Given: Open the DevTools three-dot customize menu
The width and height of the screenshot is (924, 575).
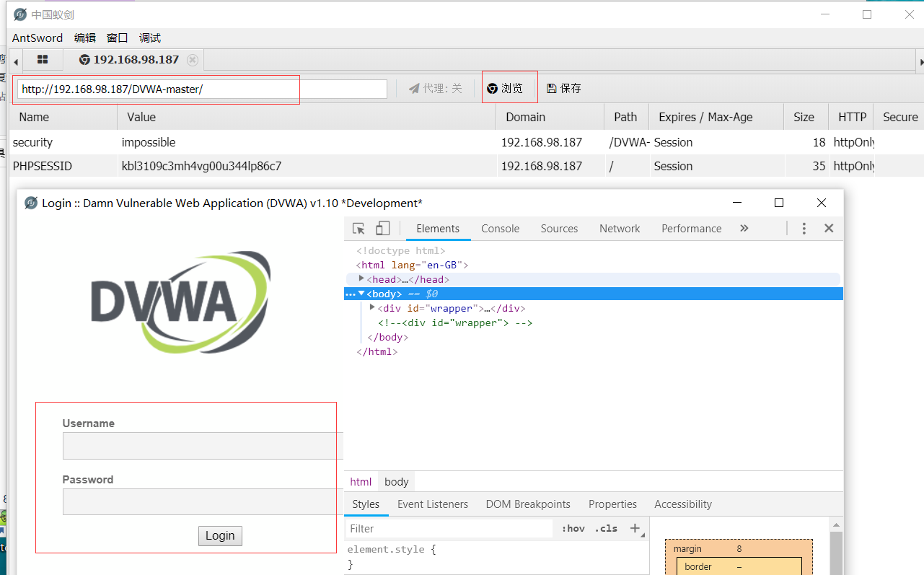Looking at the screenshot, I should click(804, 228).
